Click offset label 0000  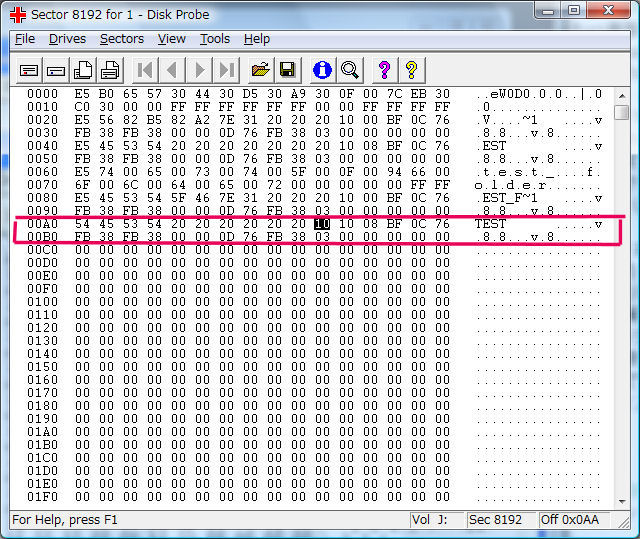click(x=42, y=94)
